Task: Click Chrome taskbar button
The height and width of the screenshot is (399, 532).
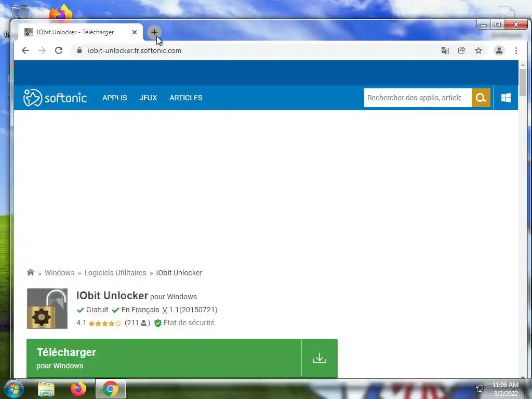Action: point(111,389)
